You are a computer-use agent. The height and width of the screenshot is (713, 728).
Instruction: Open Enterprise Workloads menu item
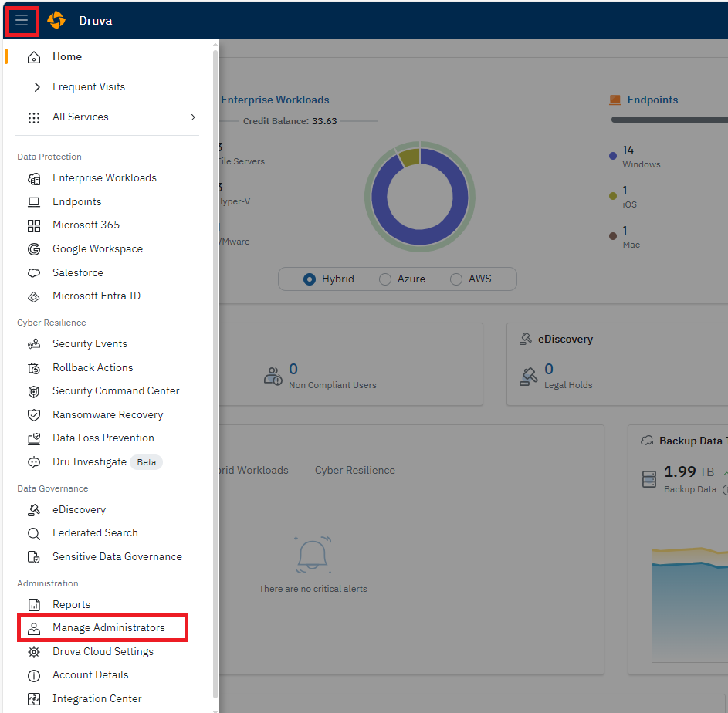point(104,177)
